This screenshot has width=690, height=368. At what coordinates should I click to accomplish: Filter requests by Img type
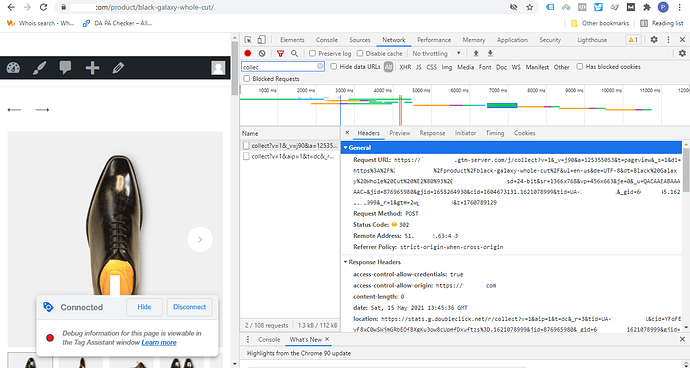tap(447, 67)
